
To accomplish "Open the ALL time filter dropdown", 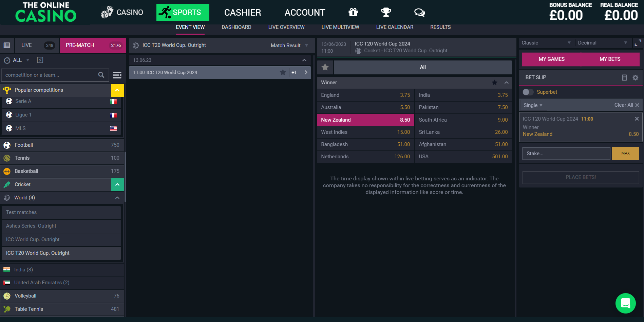I will pos(17,60).
